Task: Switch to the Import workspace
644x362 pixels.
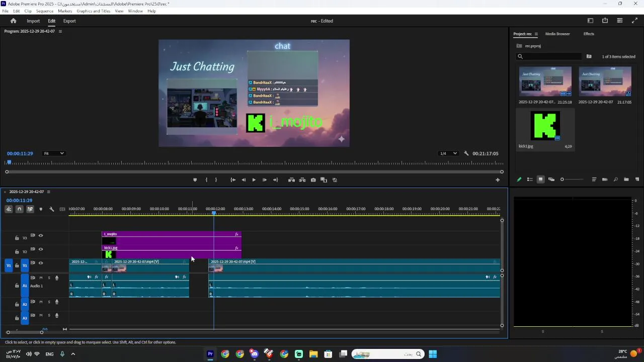Action: click(x=33, y=21)
